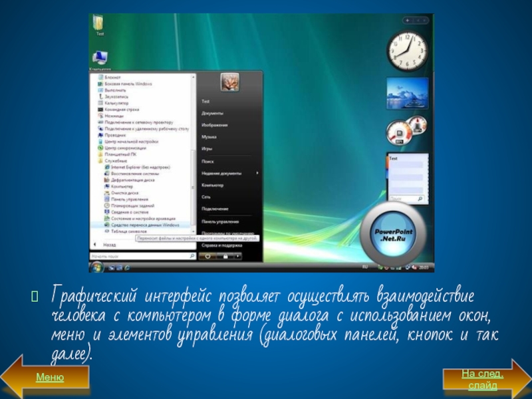Image resolution: width=532 pixels, height=399 pixels.
Task: Click the slideshow picture gadget
Action: pyautogui.click(x=408, y=93)
